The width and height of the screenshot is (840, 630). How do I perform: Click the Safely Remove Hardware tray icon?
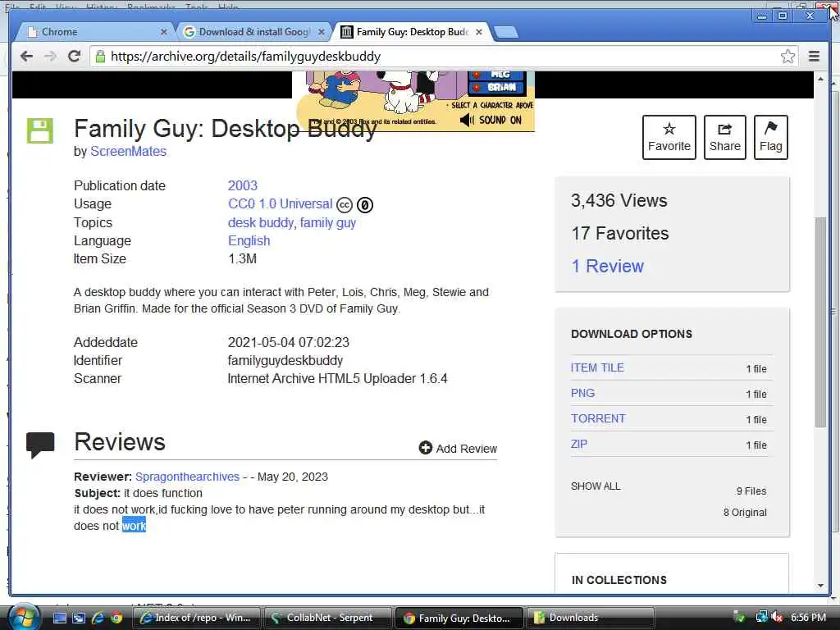[739, 618]
